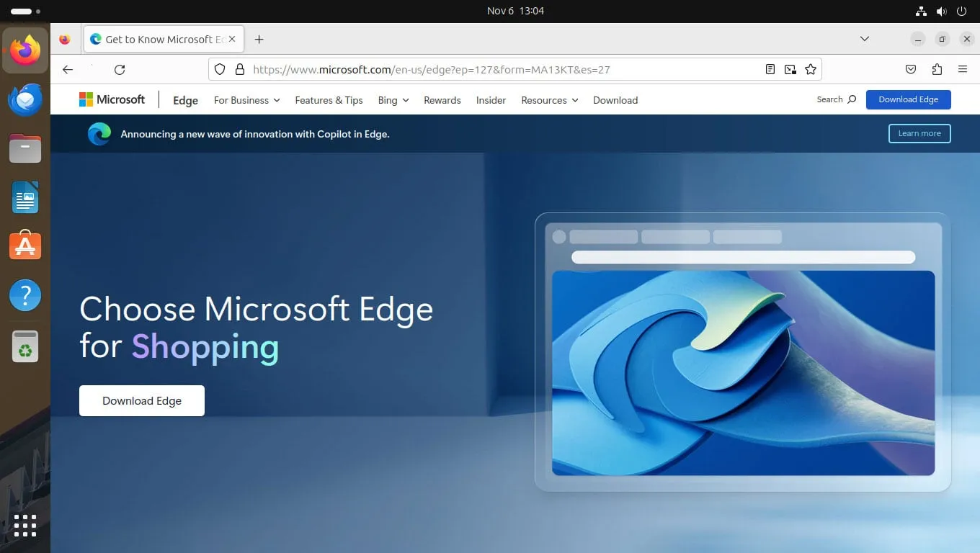Open the Firefox application menu (hamburger)
The height and width of the screenshot is (553, 980).
coord(963,69)
